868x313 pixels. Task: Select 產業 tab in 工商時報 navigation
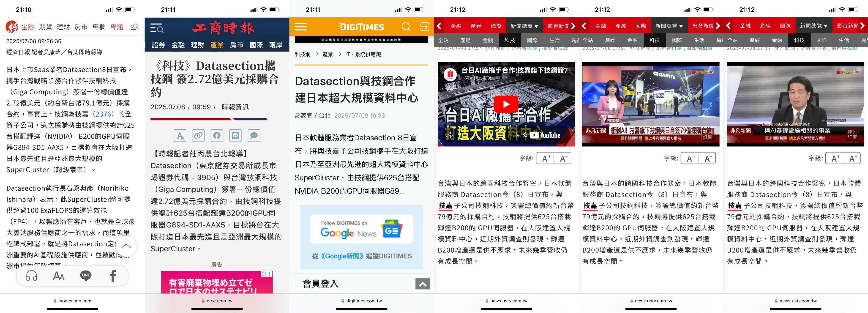[x=217, y=45]
